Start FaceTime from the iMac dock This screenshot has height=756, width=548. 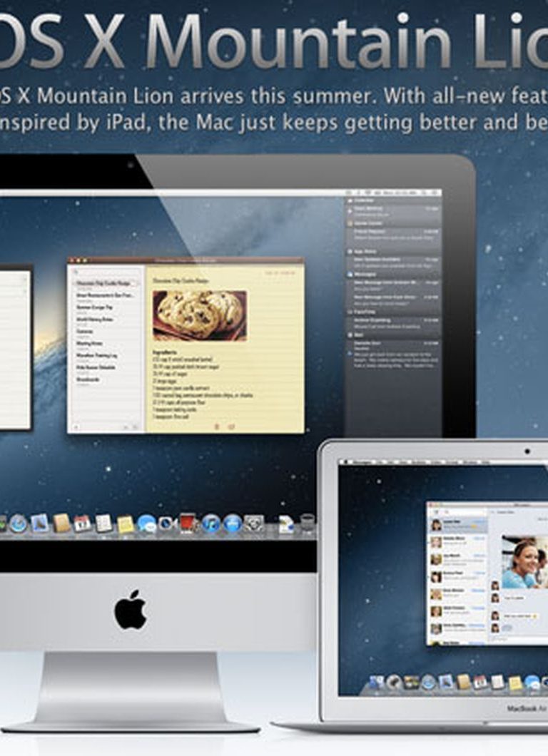(x=167, y=523)
